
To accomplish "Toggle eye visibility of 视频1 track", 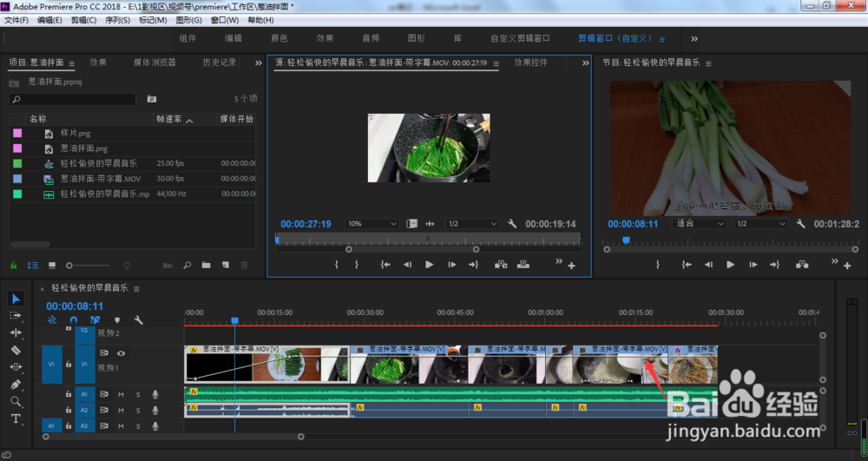I will click(x=121, y=353).
